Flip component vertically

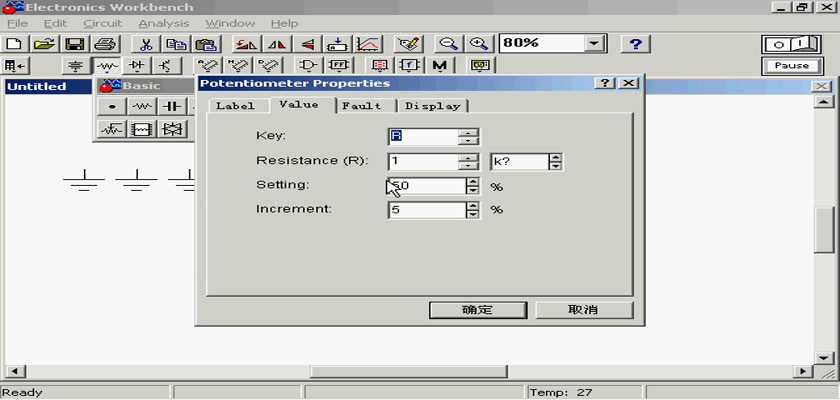click(307, 44)
